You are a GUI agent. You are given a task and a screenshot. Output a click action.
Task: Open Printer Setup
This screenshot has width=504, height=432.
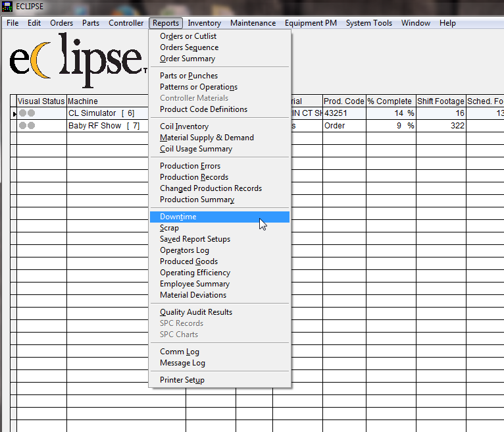220,380
